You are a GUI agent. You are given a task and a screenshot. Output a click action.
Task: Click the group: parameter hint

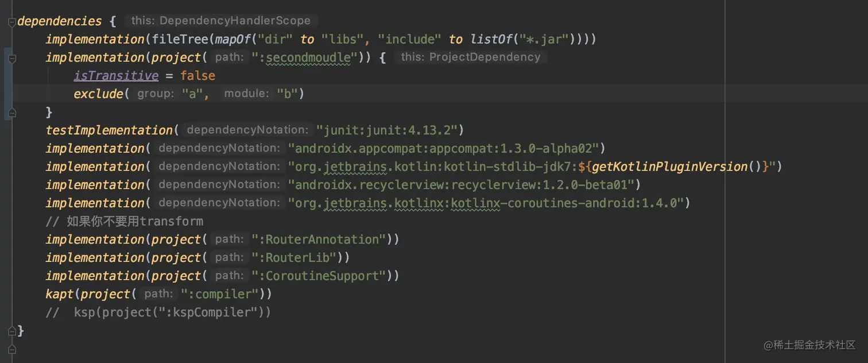(155, 93)
